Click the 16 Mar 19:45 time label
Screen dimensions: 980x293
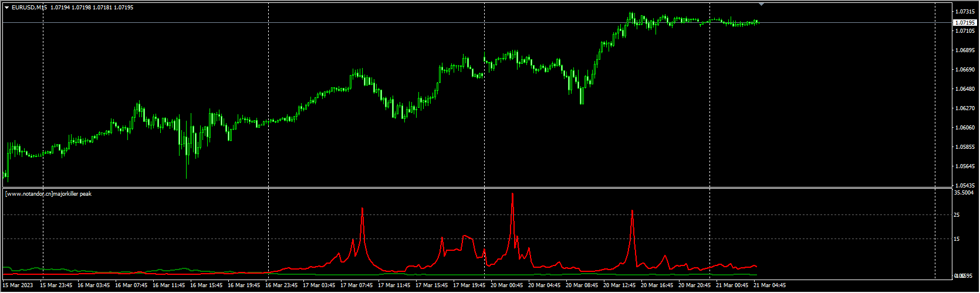point(244,285)
